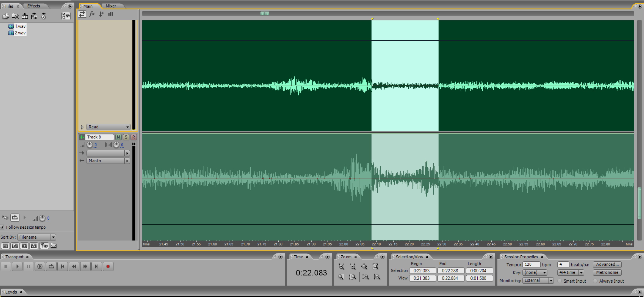Open the Effects tab
The width and height of the screenshot is (644, 297).
(x=34, y=6)
